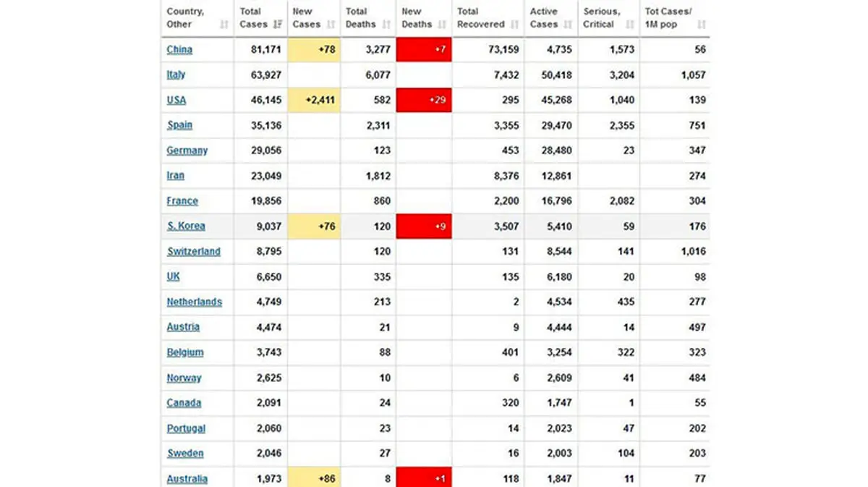Click the USA link
This screenshot has height=487, width=868.
pos(176,100)
